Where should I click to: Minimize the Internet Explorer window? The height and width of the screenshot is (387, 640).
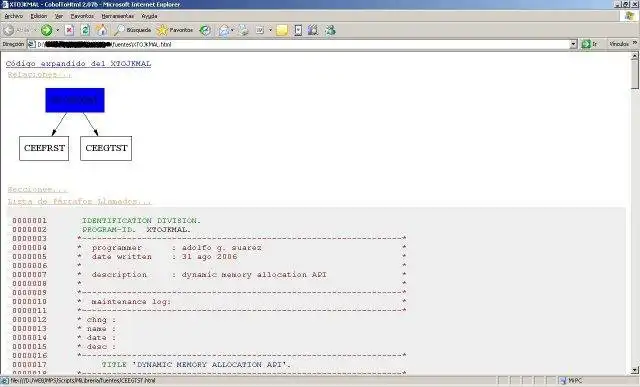click(x=618, y=4)
